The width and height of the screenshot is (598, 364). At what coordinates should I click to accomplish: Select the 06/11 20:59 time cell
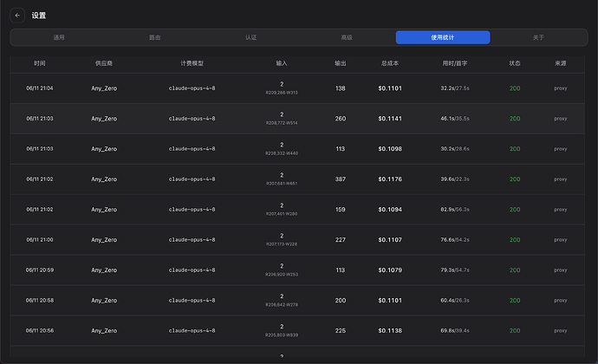pos(40,270)
